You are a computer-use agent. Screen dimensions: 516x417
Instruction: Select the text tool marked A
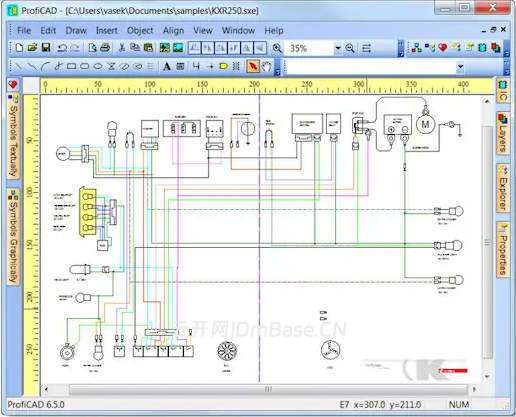tap(167, 66)
